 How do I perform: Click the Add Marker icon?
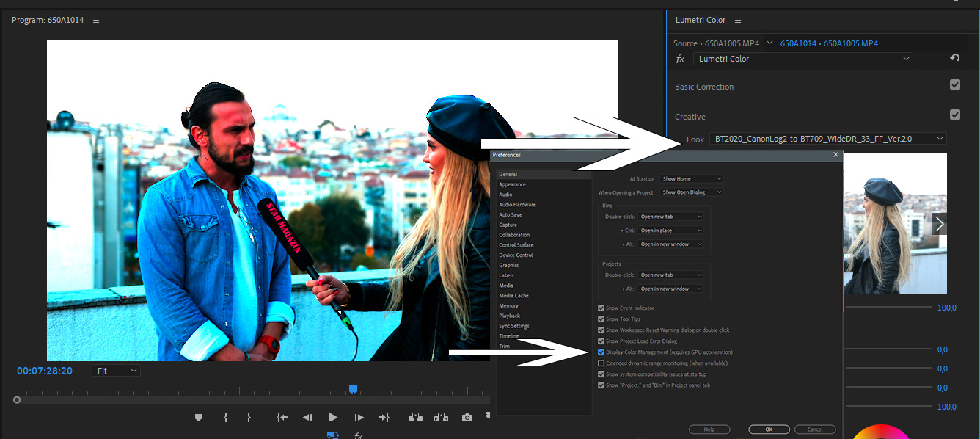[x=198, y=417]
